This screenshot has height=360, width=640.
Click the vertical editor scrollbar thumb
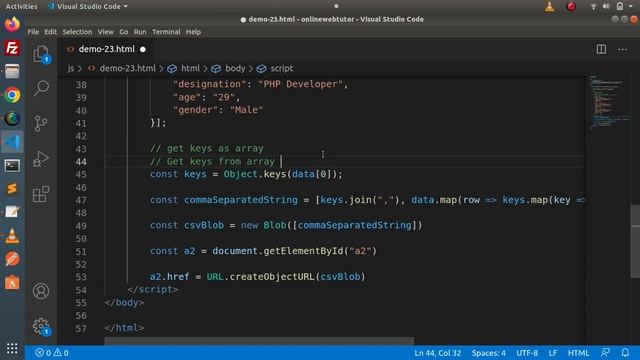tap(636, 241)
